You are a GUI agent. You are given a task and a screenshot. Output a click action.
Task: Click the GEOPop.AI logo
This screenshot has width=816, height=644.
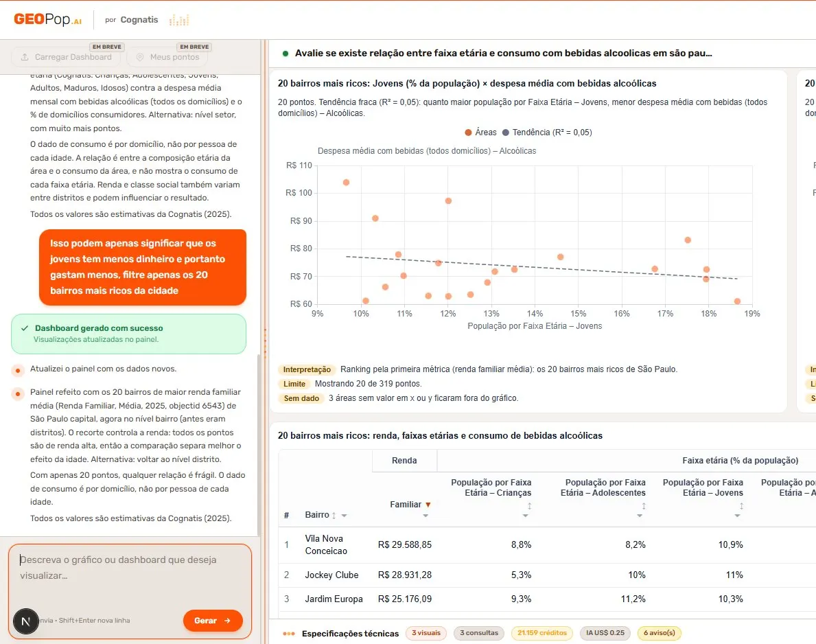pos(47,19)
